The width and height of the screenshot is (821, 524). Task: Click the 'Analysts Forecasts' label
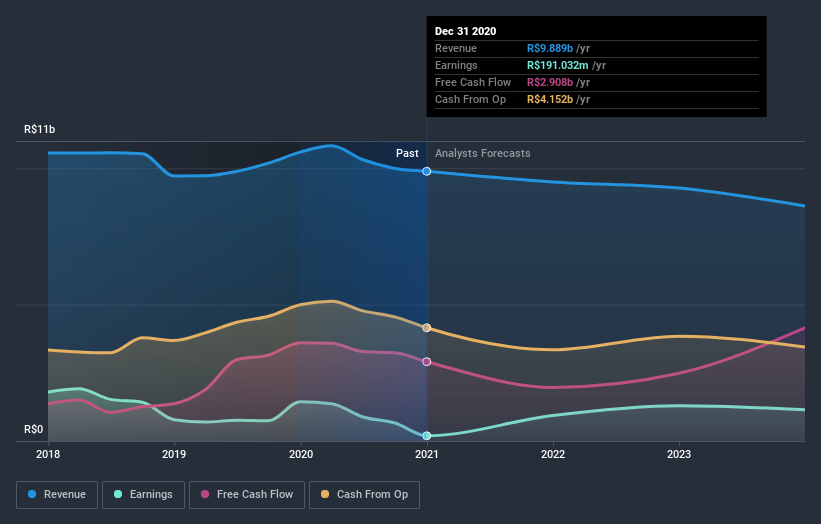(483, 153)
